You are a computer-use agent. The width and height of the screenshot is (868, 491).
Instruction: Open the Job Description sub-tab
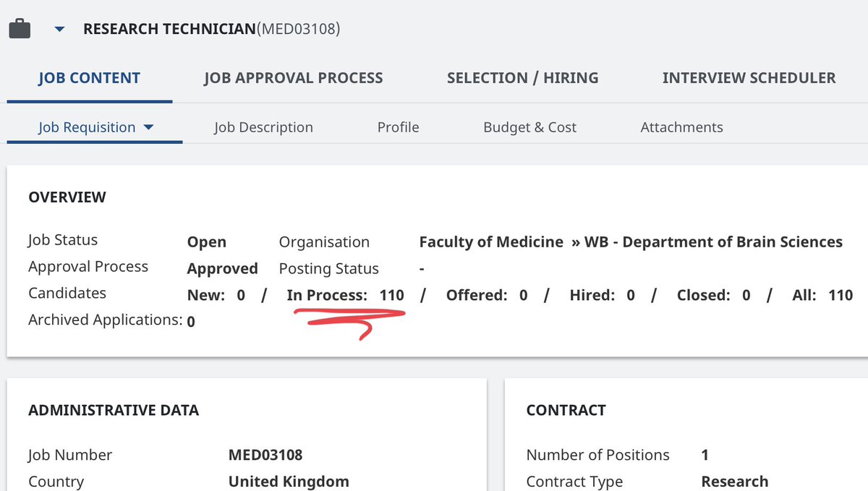click(264, 127)
